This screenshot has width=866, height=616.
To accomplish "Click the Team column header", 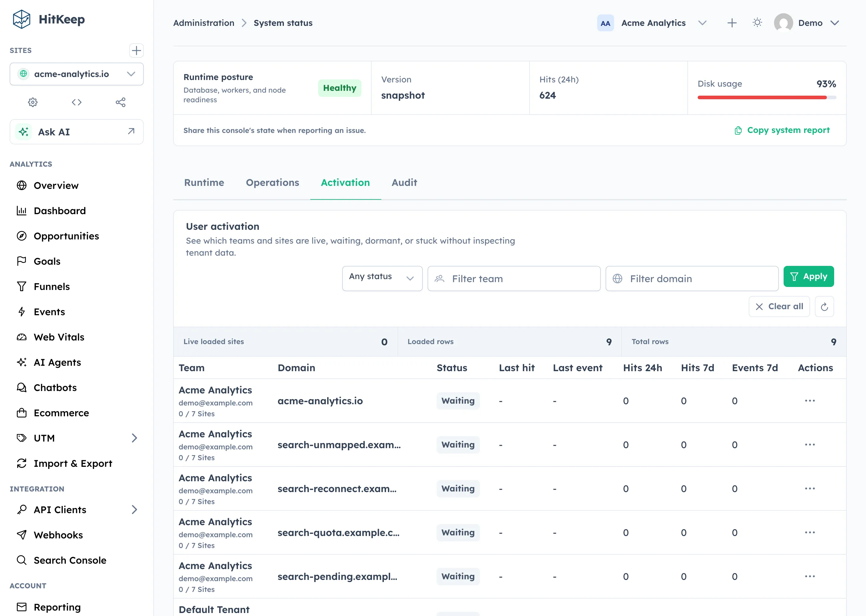I will point(192,368).
